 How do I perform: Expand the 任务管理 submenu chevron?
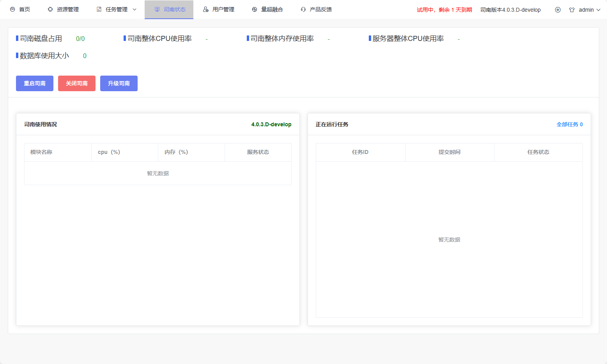click(x=134, y=9)
